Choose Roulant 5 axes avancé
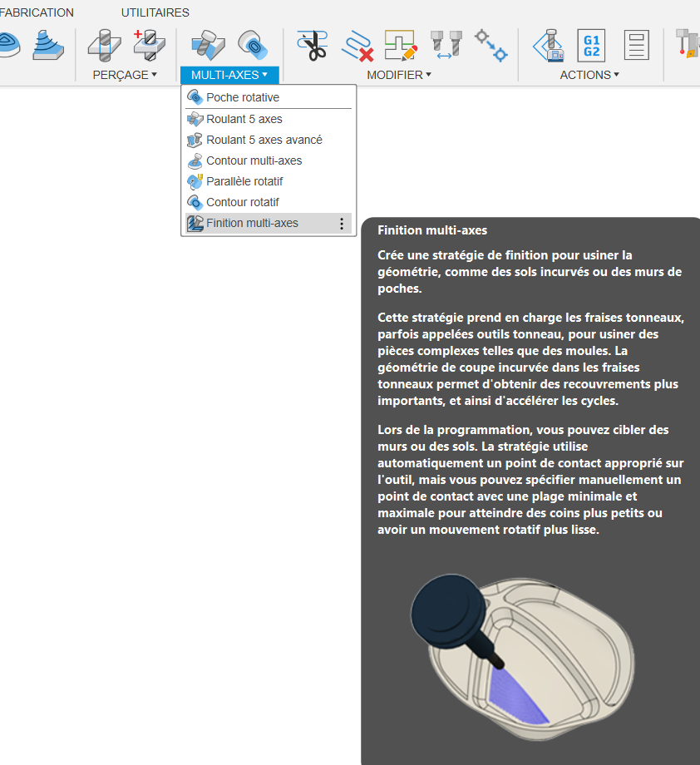The height and width of the screenshot is (765, 700). [264, 140]
